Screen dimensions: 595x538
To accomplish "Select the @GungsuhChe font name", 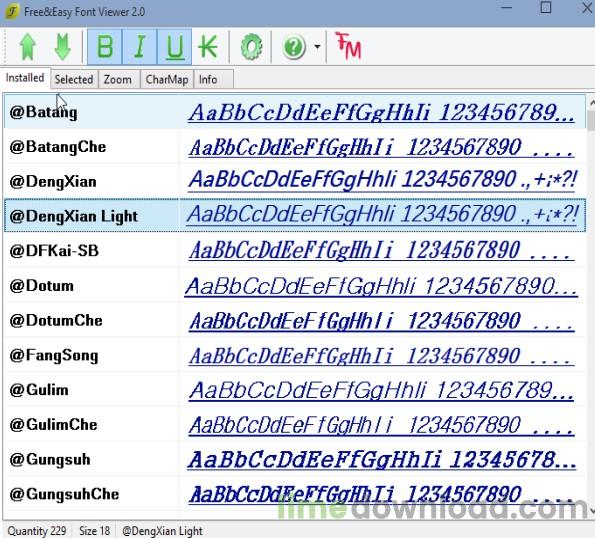I will tap(64, 494).
